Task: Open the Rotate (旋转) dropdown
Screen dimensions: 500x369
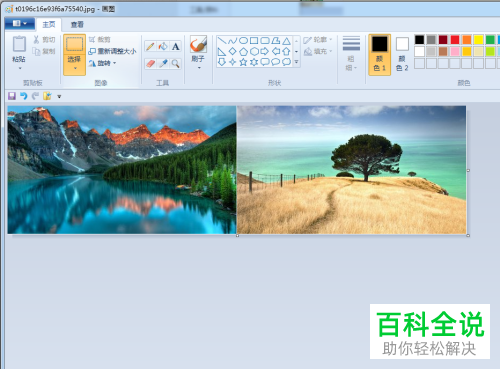Action: tap(102, 63)
